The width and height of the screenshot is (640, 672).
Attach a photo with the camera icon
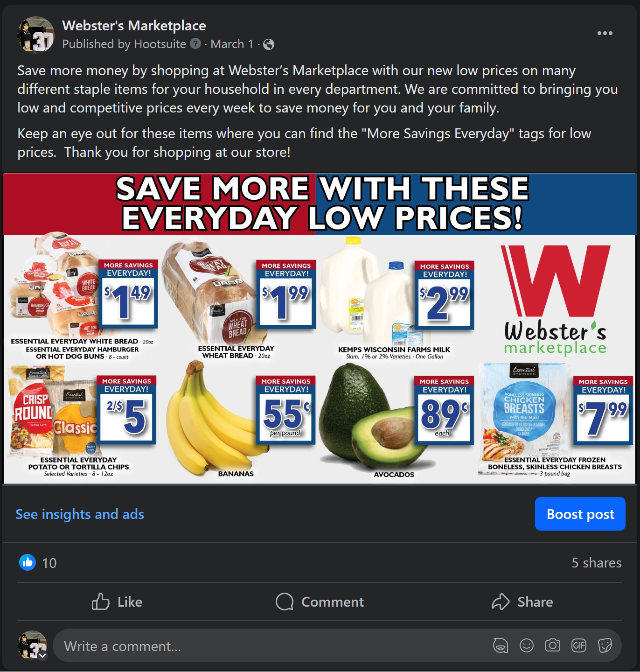tap(553, 645)
